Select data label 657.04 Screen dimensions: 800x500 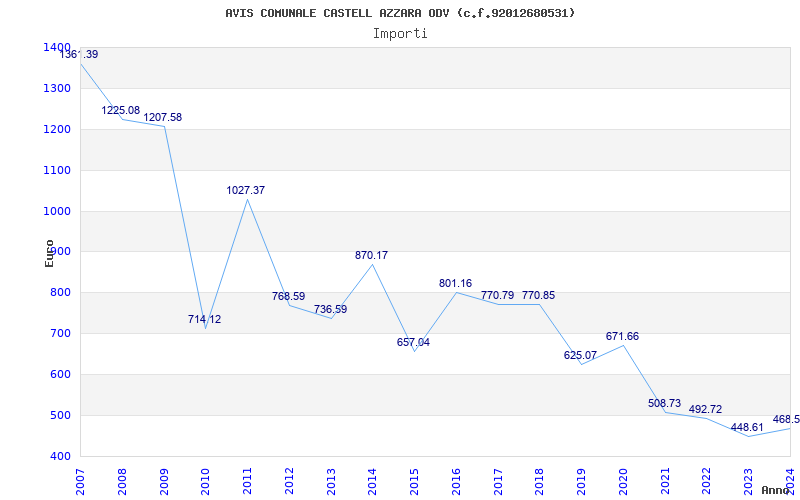click(x=413, y=342)
